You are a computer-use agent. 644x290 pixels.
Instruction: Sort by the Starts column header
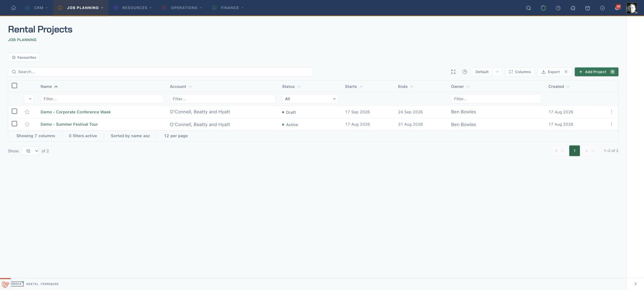click(x=354, y=87)
